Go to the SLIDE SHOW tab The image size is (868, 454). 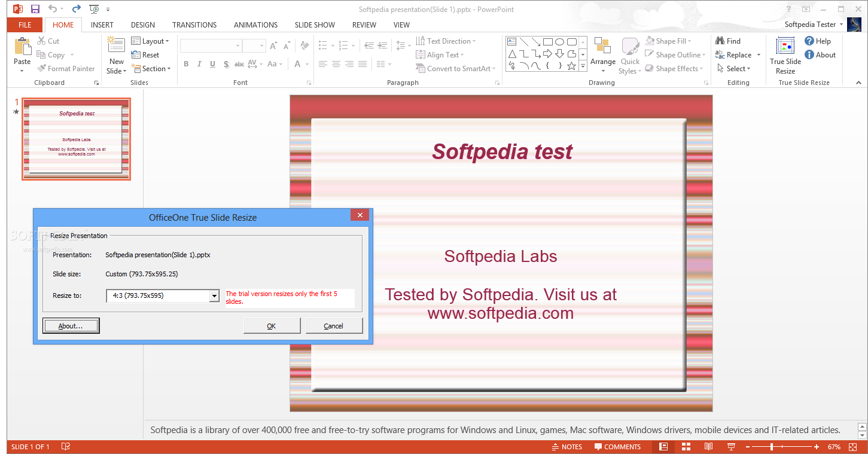tap(315, 25)
